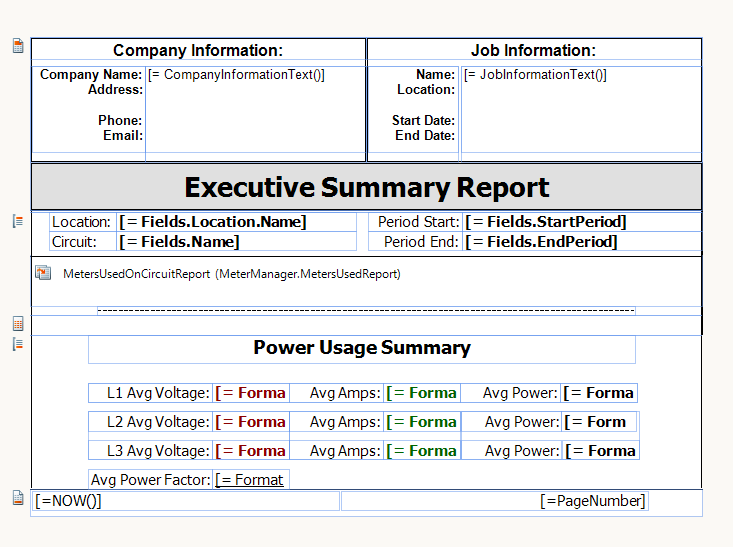Select the MetersUsedOnCircuitReport subreport icon

(x=43, y=273)
